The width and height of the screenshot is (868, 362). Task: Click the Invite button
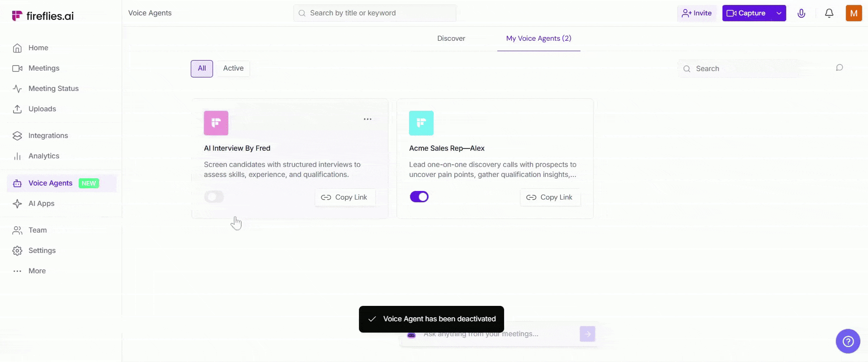point(697,13)
